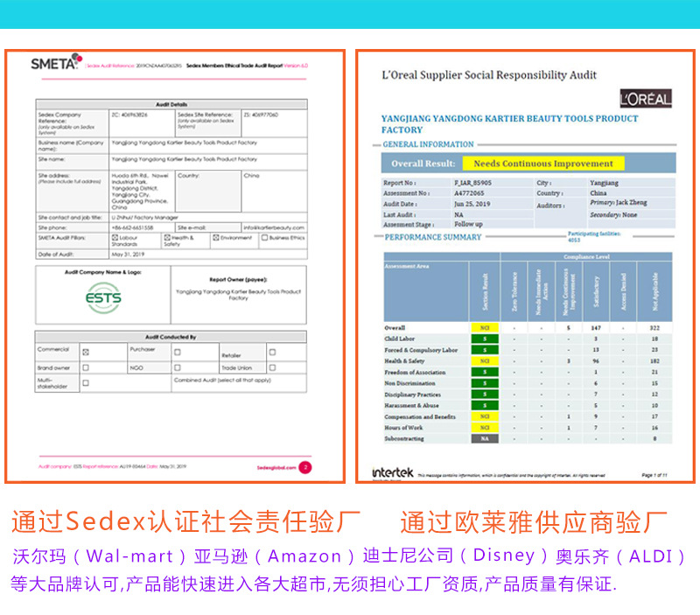Click the primary auditor Jack Zheng
This screenshot has height=615, width=700.
(619, 203)
